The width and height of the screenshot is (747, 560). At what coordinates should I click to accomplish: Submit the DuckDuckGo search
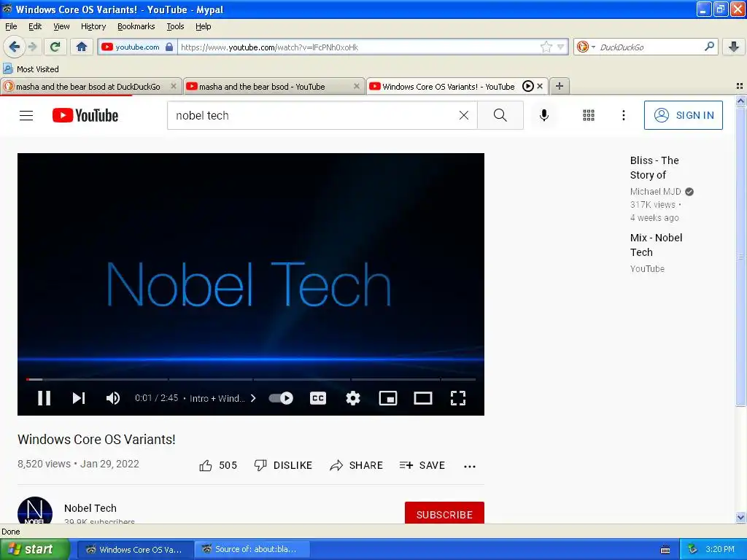(709, 47)
